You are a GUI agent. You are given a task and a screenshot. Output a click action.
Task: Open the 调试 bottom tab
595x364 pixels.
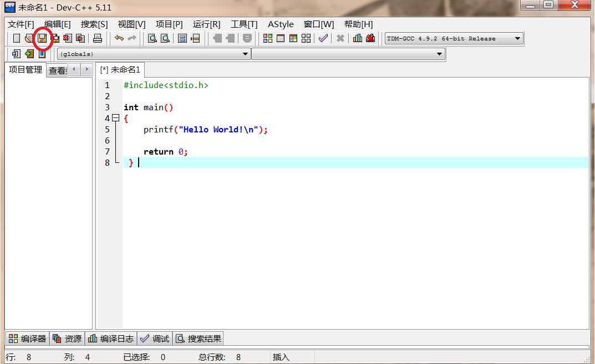[155, 339]
